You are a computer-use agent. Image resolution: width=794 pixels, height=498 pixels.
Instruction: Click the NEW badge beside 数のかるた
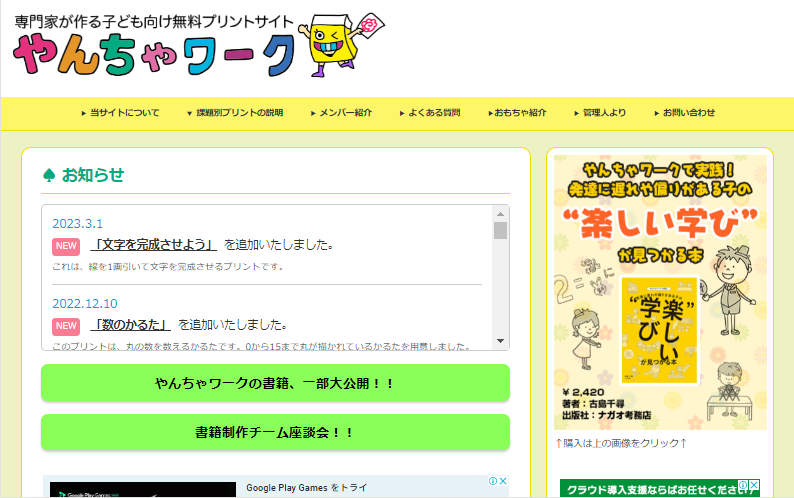tap(66, 326)
